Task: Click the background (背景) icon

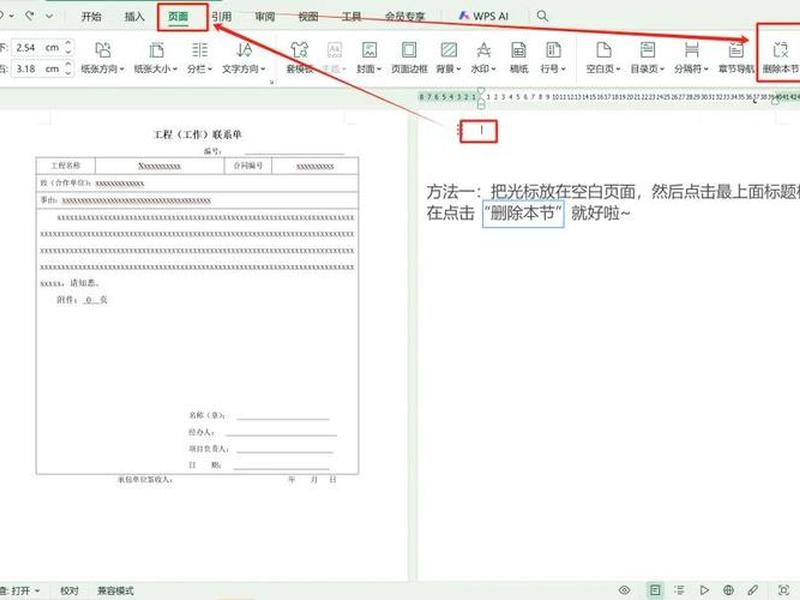Action: 448,50
